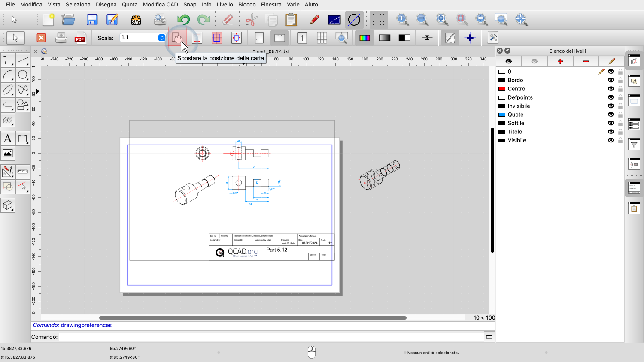Click the SVG export icon

click(x=136, y=20)
